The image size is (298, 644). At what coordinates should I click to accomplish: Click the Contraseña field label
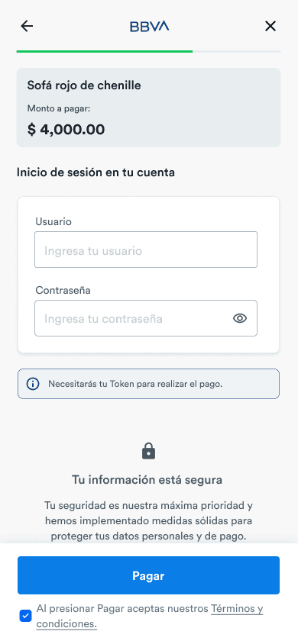click(x=63, y=291)
